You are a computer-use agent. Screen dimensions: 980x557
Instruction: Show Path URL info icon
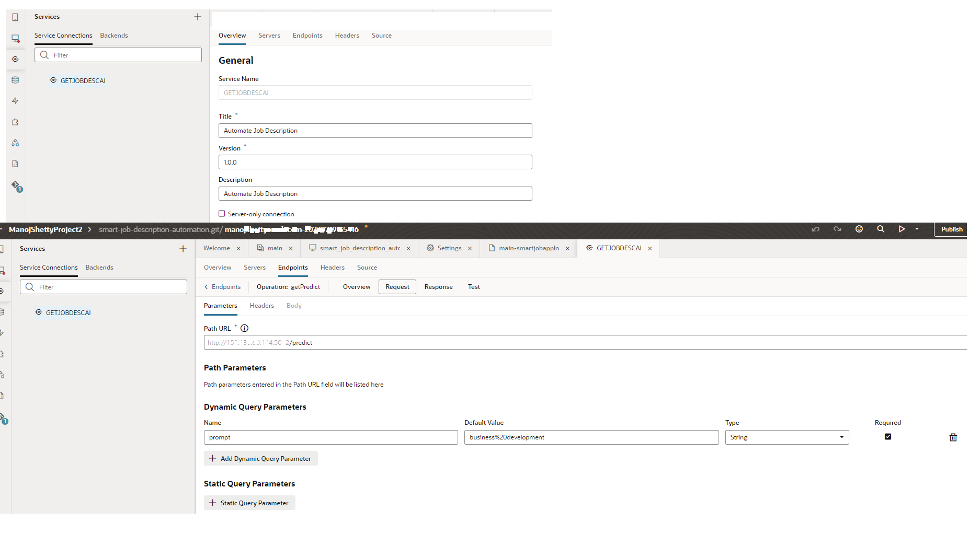coord(244,329)
